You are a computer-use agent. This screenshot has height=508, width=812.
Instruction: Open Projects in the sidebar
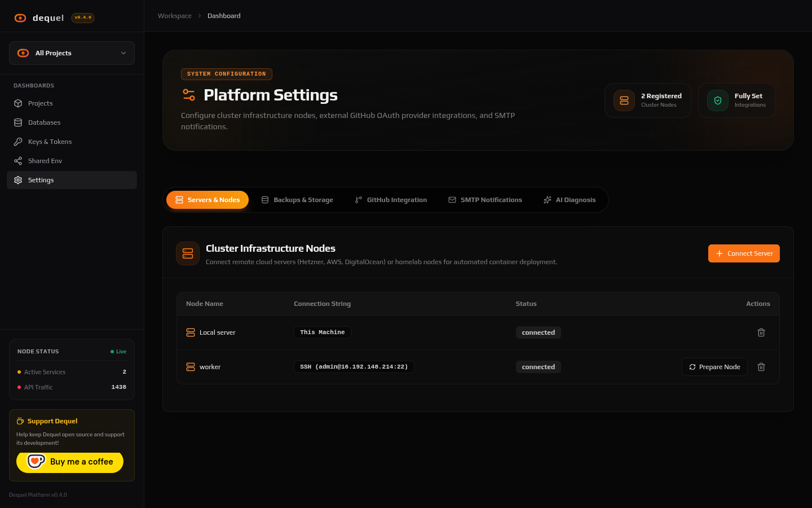[72, 103]
